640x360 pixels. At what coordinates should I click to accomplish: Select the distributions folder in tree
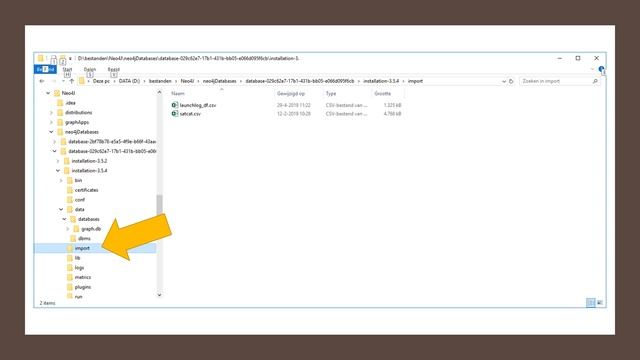tap(78, 113)
